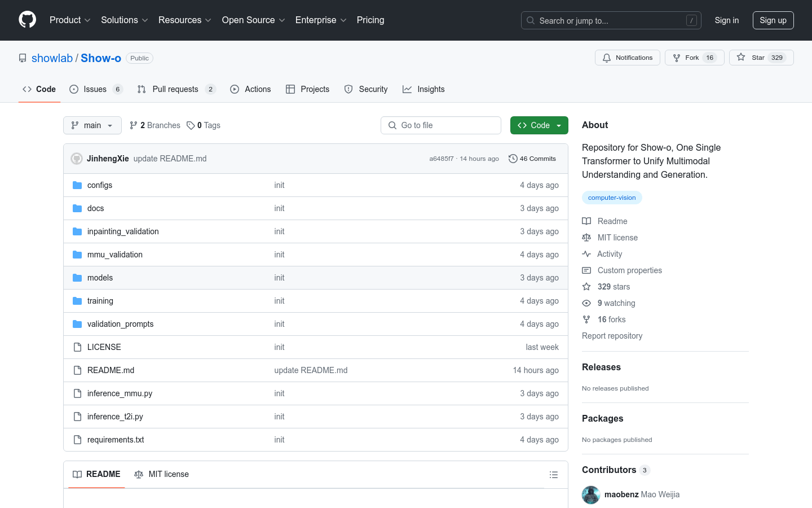812x508 pixels.
Task: View the 2 Branches link
Action: [155, 125]
